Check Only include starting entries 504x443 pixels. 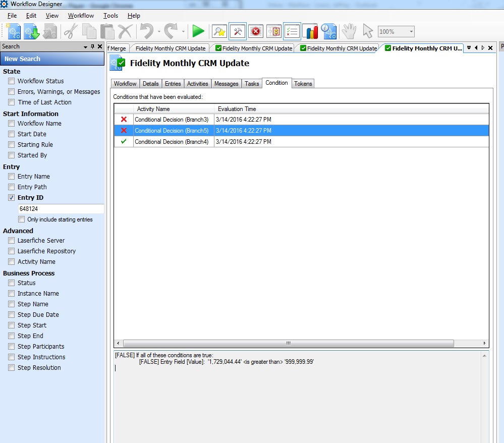pos(22,219)
